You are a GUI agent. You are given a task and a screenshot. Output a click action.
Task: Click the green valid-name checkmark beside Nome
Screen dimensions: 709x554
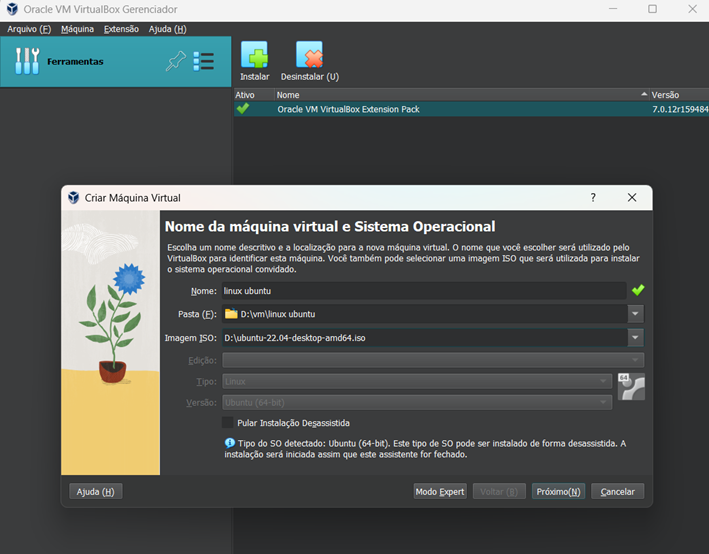pos(638,290)
